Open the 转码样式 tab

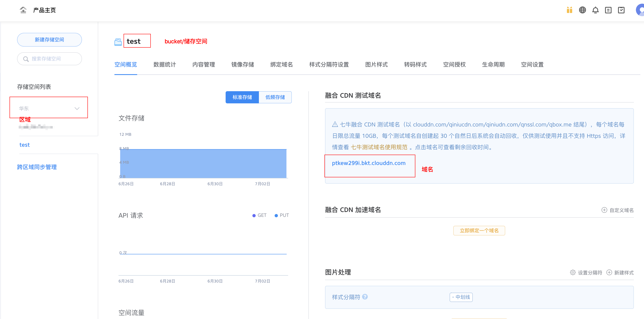(x=416, y=65)
